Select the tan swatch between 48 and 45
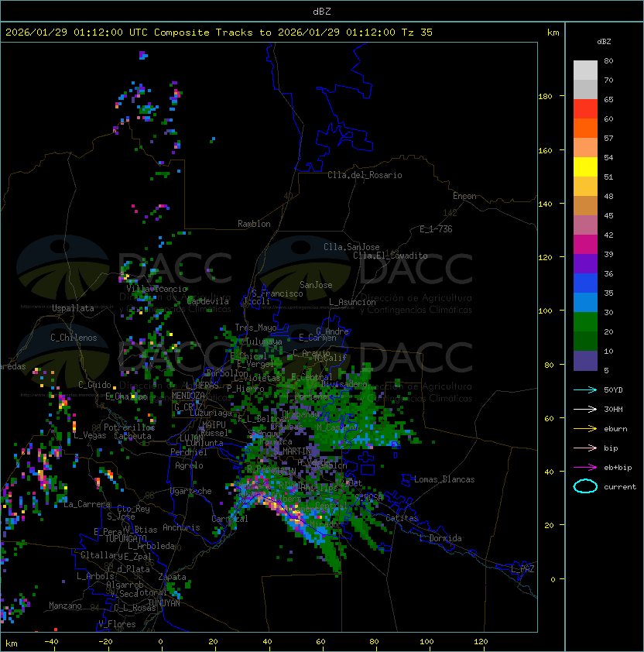Viewport: 644px width, 652px height. [x=585, y=206]
